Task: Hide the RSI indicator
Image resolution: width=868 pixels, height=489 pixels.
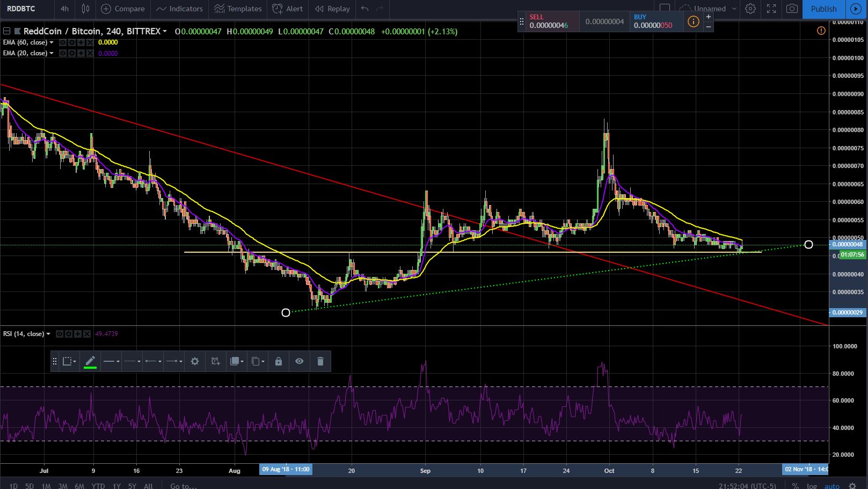Action: click(60, 334)
